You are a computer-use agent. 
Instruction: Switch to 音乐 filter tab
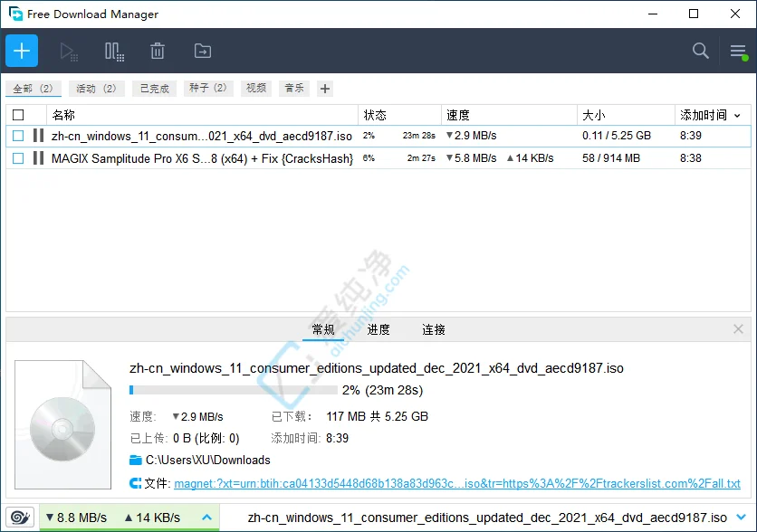point(294,88)
